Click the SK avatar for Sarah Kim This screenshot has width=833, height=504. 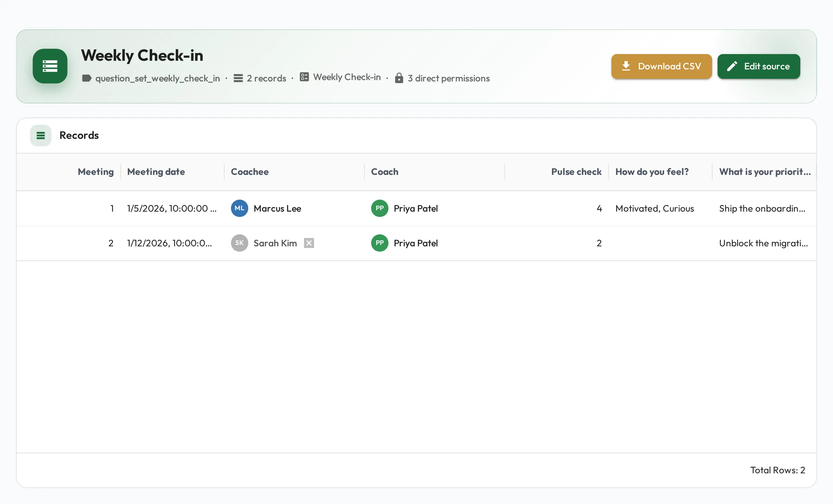239,243
